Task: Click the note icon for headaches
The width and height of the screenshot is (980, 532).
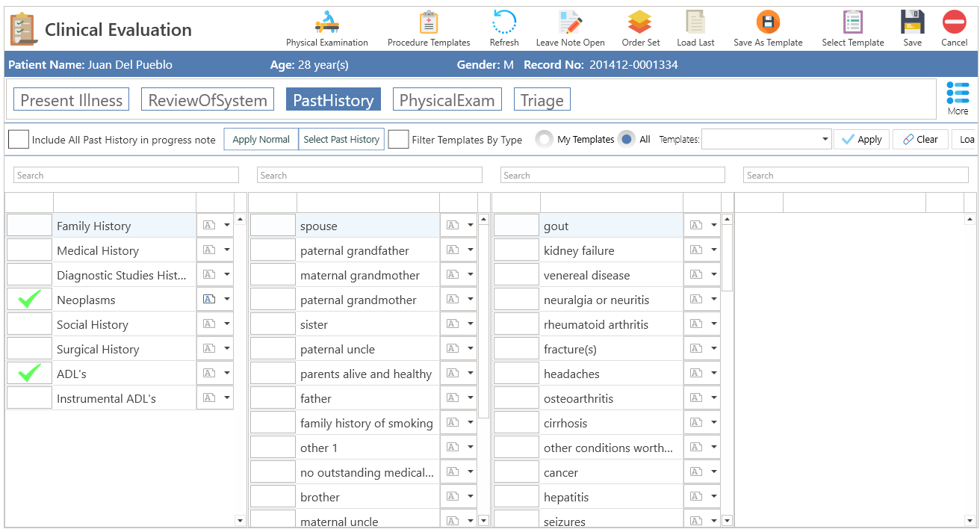Action: 696,374
